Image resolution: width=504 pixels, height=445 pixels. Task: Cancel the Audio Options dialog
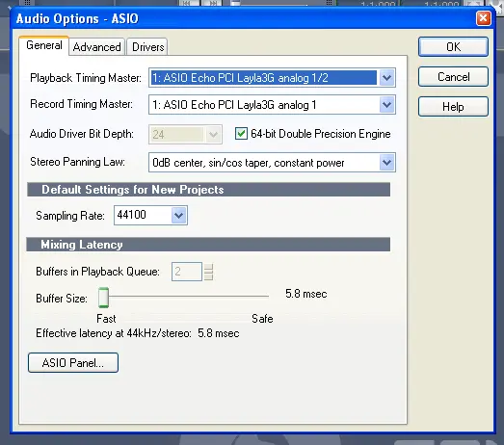(x=453, y=77)
